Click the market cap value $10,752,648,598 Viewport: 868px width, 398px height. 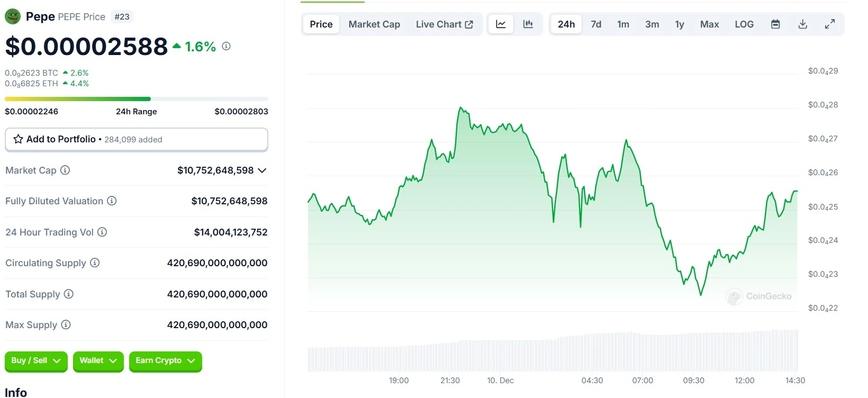[215, 170]
